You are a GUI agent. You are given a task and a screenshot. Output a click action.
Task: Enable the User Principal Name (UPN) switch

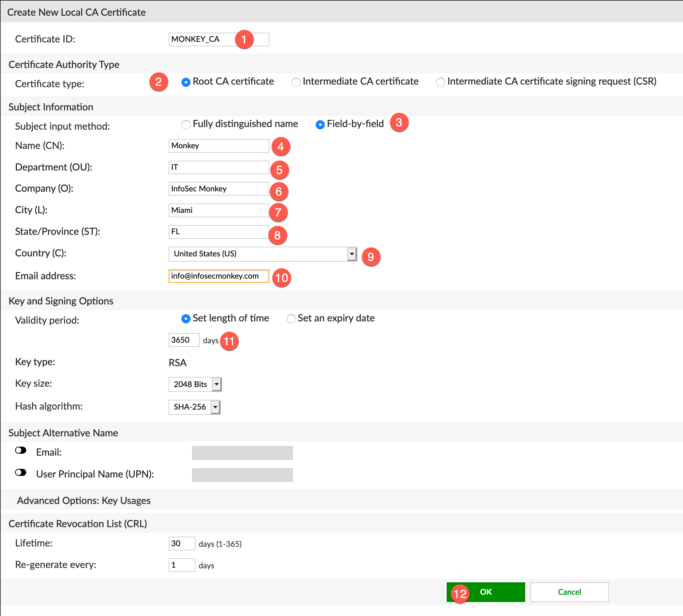coord(21,473)
